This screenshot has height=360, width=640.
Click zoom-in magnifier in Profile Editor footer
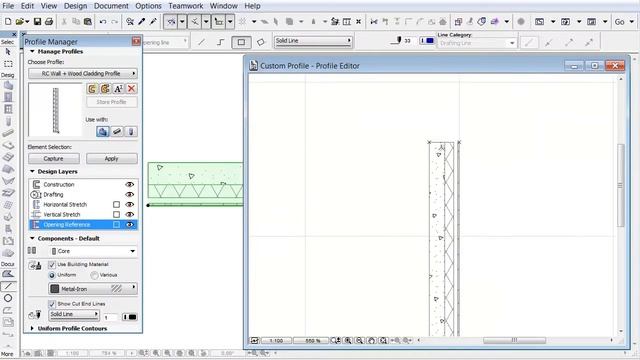[348, 340]
